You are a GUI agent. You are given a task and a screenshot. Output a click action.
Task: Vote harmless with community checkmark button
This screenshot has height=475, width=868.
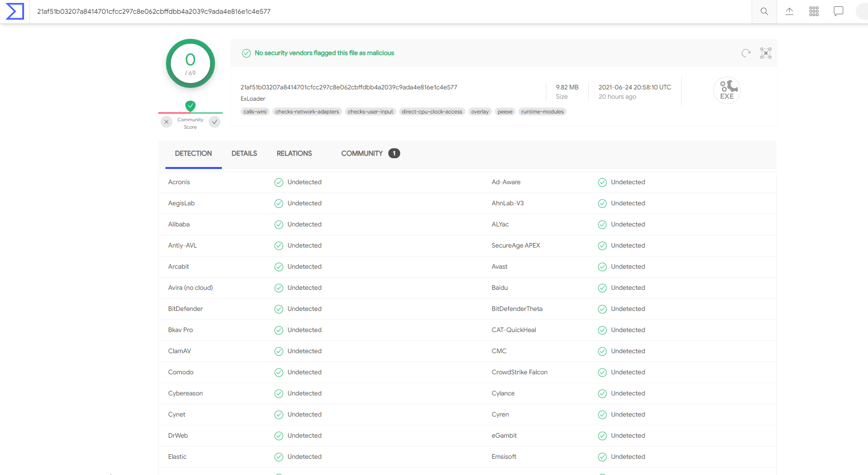pos(215,122)
